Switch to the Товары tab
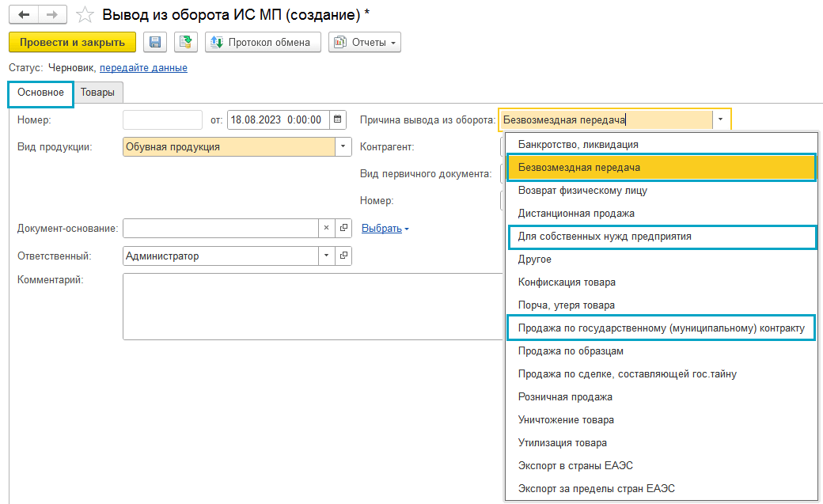The width and height of the screenshot is (823, 504). (x=97, y=93)
